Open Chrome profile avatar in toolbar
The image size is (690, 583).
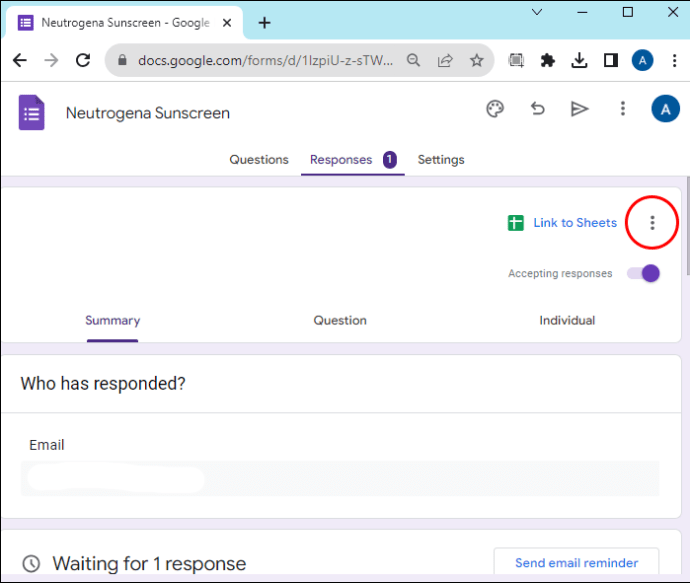coord(642,60)
